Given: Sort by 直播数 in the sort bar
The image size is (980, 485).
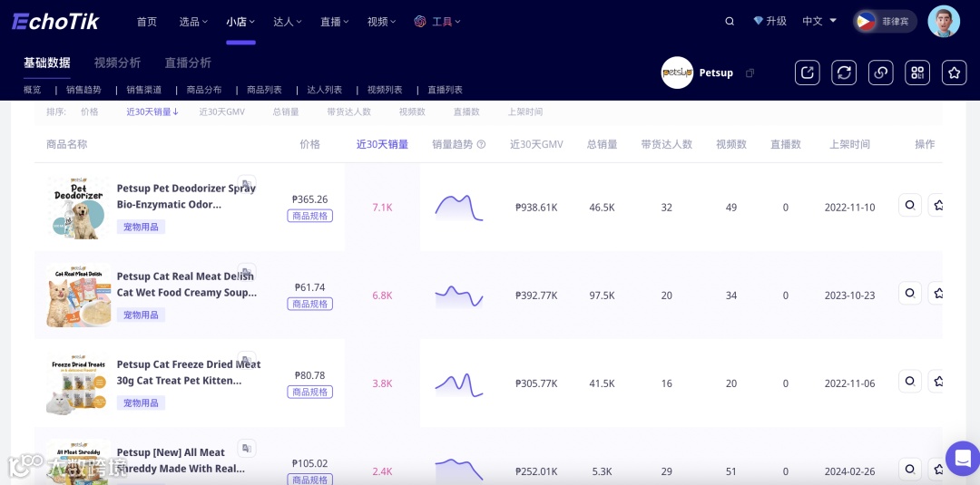Looking at the screenshot, I should (466, 112).
